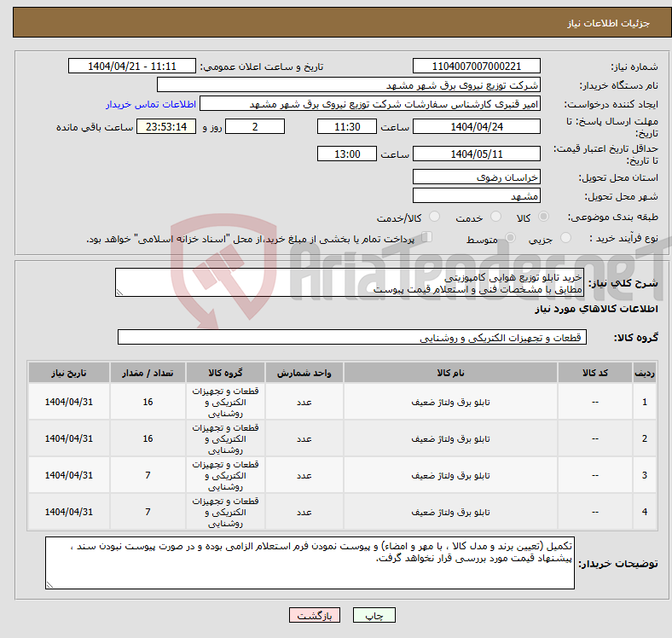Click the واحد شمارش column header
This screenshot has height=638, width=672.
point(304,373)
